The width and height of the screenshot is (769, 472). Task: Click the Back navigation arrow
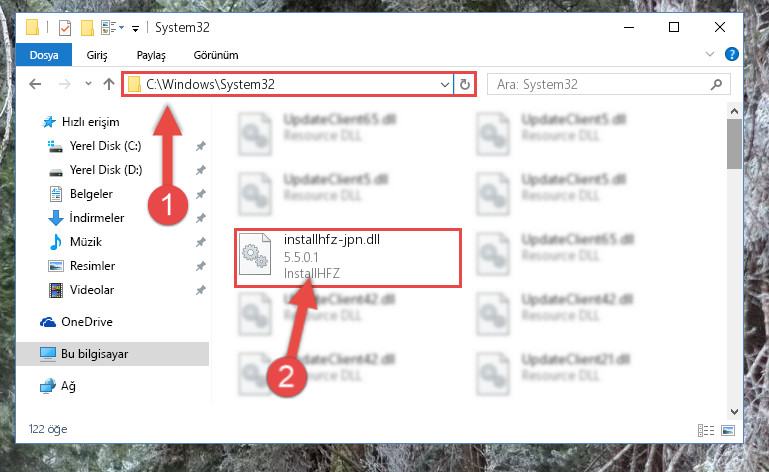coord(35,84)
